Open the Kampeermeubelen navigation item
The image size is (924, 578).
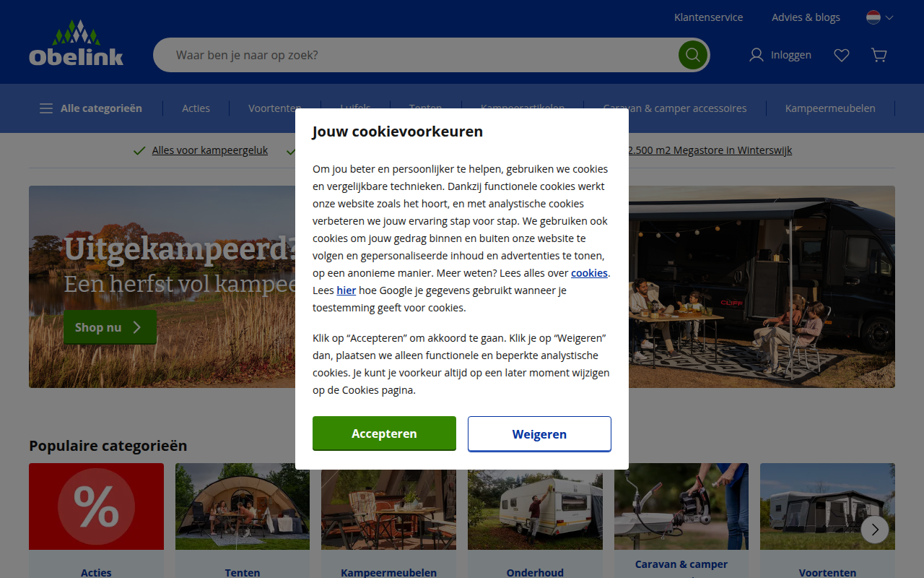[830, 108]
